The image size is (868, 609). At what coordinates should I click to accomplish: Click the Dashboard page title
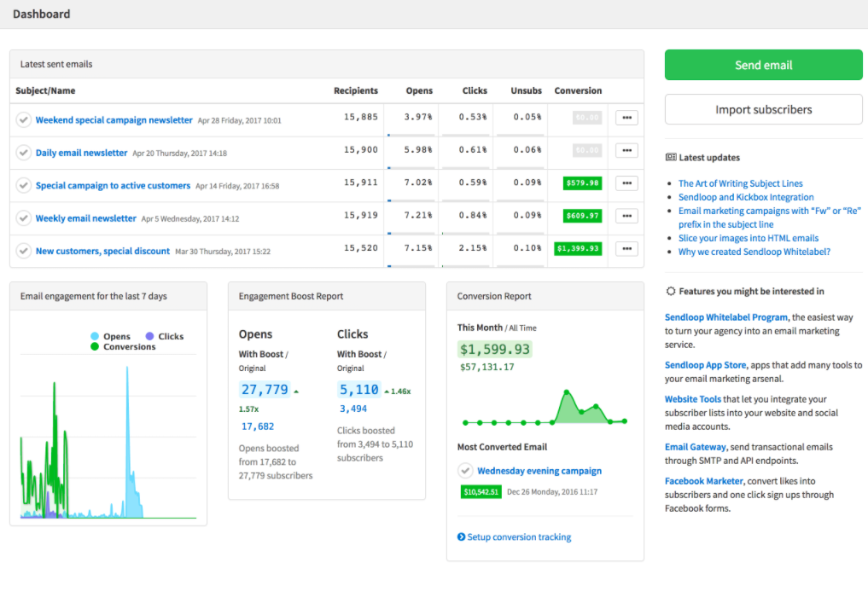pyautogui.click(x=42, y=14)
